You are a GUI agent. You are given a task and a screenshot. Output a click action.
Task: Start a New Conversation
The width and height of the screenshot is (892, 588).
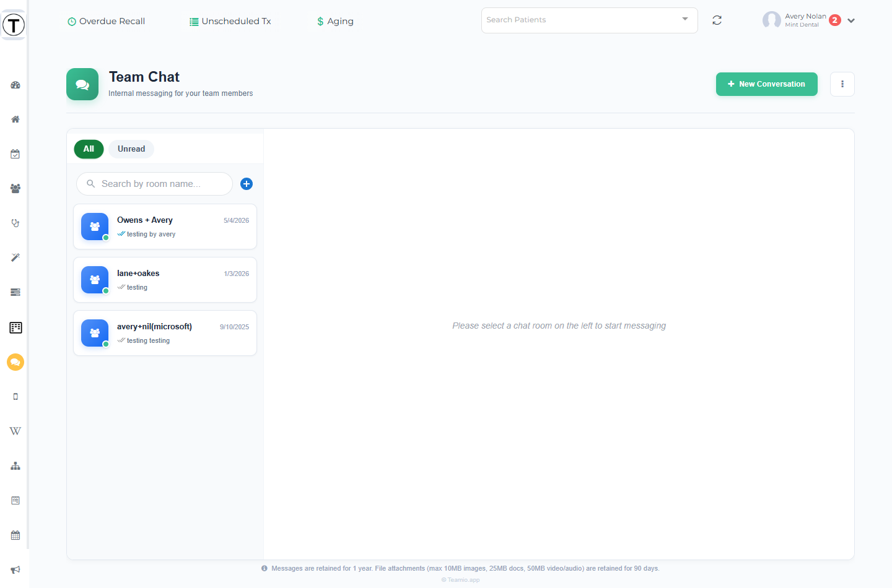click(767, 84)
